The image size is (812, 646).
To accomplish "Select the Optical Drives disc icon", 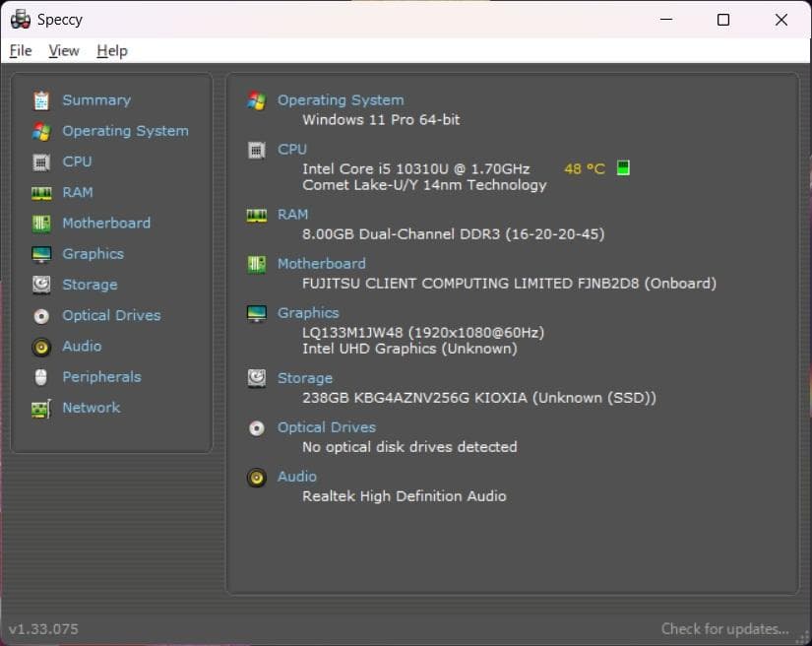I will 40,315.
